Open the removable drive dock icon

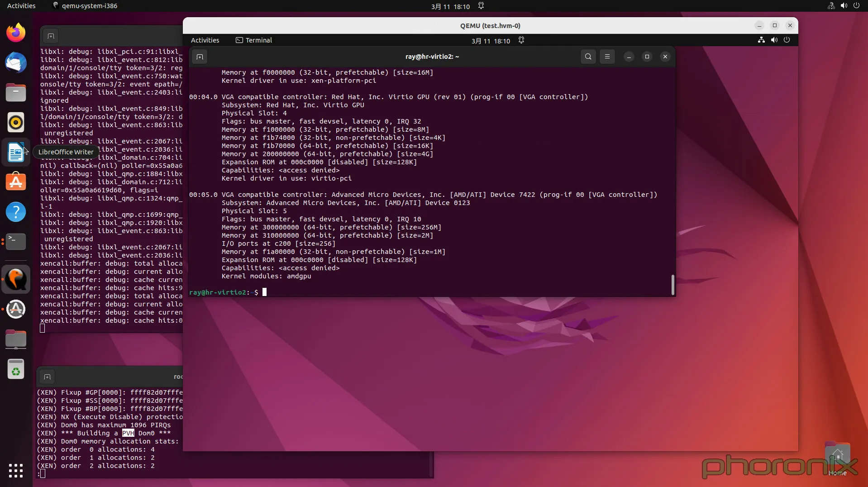(x=16, y=339)
